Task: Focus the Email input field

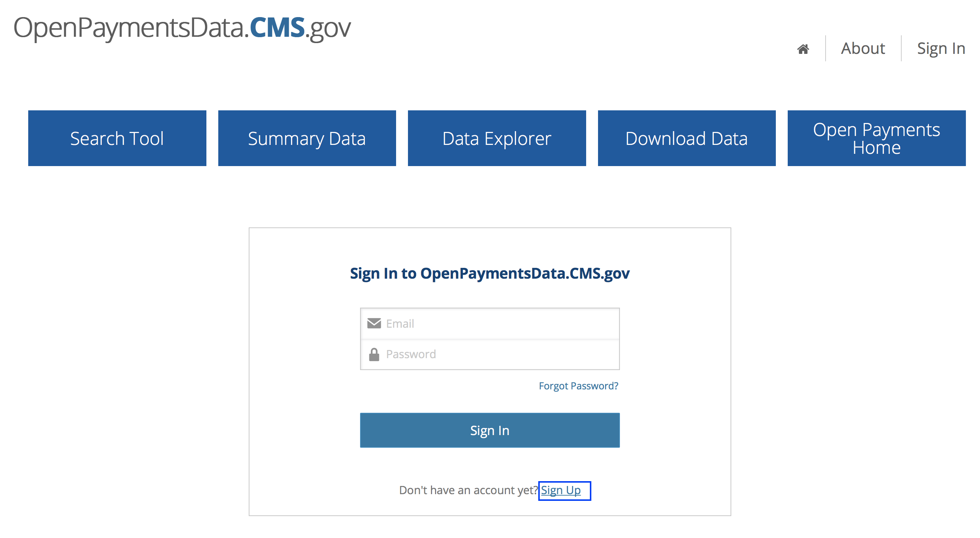Action: [490, 323]
